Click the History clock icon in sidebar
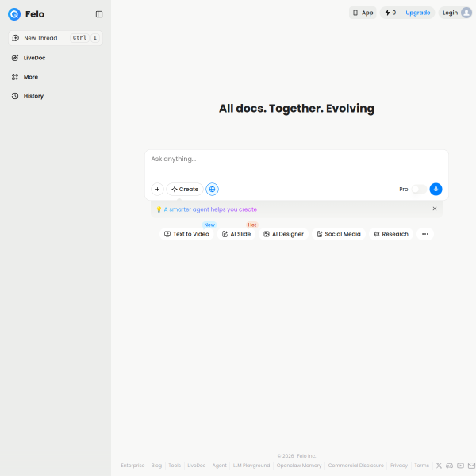Screen dimensions: 476x476 [15, 96]
